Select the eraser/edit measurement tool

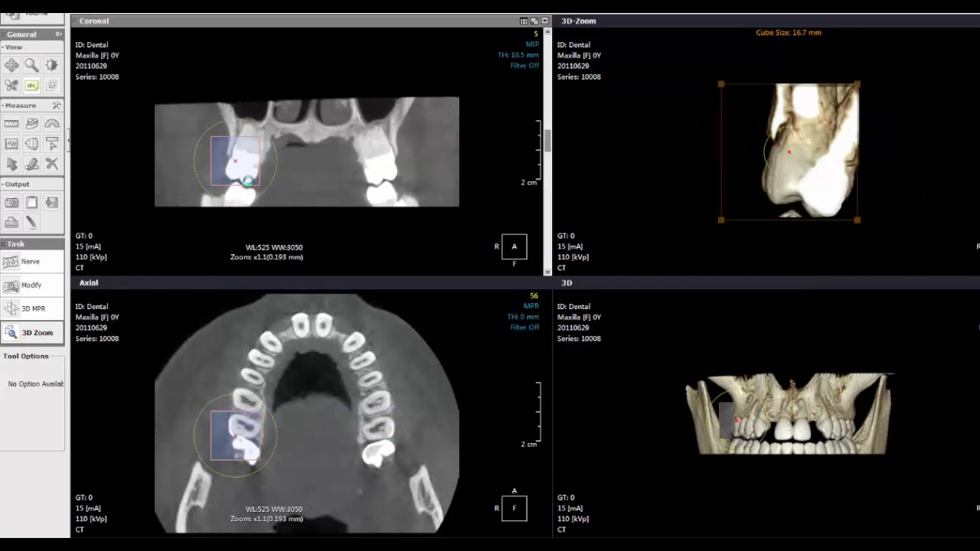(x=31, y=165)
